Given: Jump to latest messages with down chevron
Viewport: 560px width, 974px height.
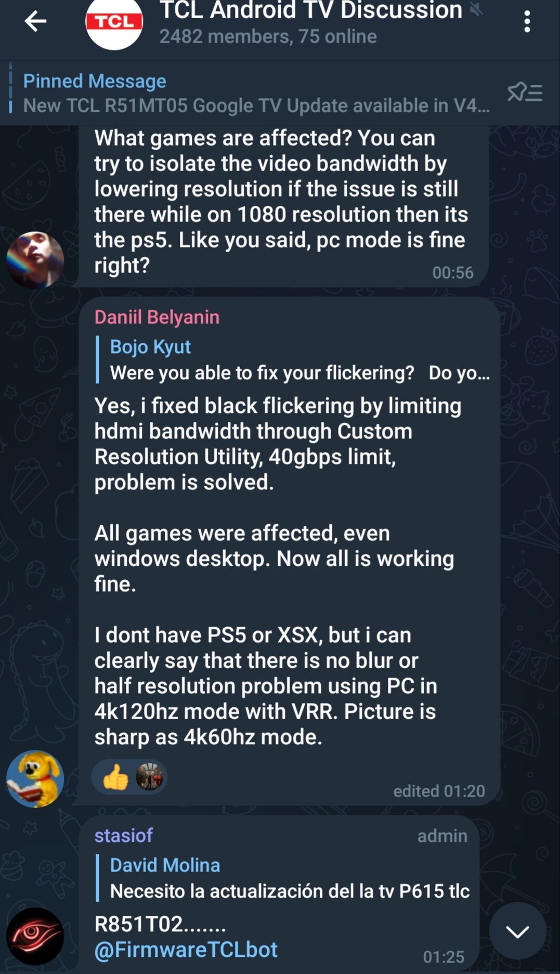Looking at the screenshot, I should click(x=517, y=931).
